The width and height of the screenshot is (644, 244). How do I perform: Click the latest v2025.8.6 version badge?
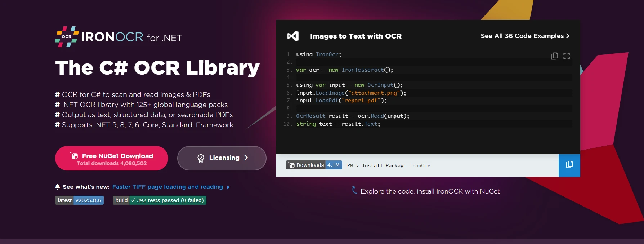(x=79, y=200)
